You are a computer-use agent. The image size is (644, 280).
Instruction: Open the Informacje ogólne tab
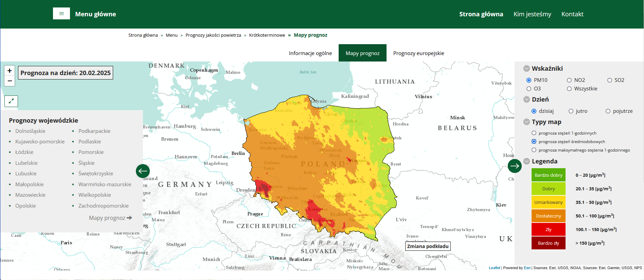[310, 53]
